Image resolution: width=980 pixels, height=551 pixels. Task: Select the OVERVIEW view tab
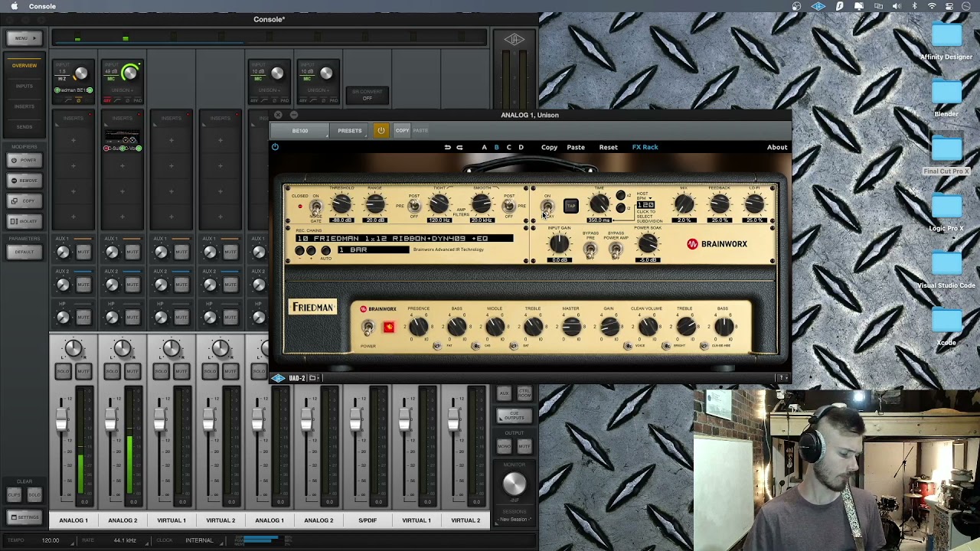24,66
